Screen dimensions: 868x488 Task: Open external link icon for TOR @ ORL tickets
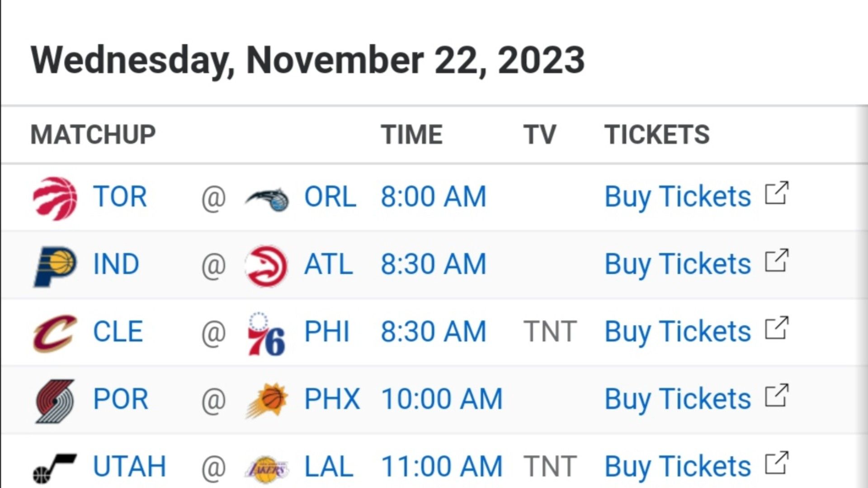[x=777, y=193]
